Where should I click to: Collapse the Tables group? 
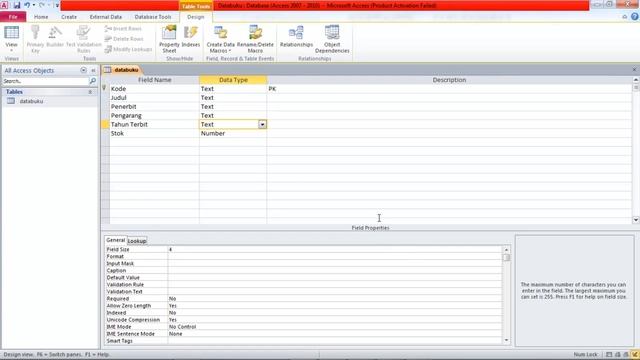90,92
